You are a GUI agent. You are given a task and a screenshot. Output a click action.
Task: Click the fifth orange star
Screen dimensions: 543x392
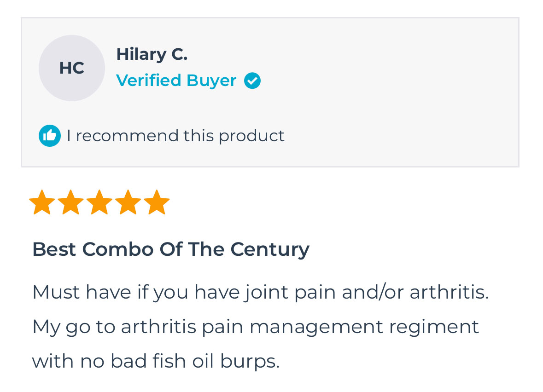[157, 202]
